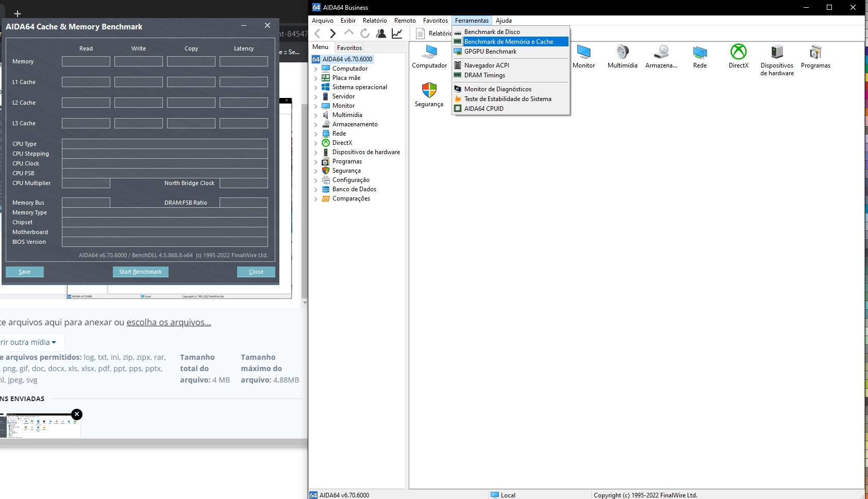
Task: Click the uploaded screenshot thumbnail
Action: (40, 425)
